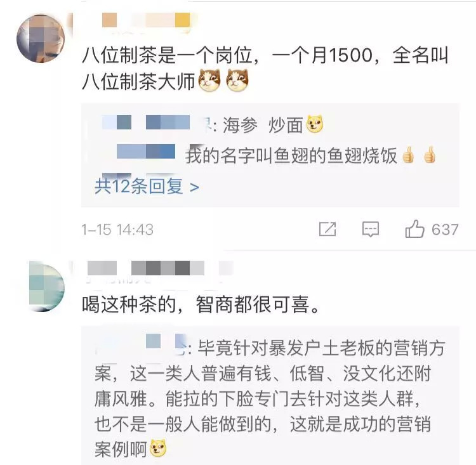Viewport: 476px width, 465px height.
Task: Like the comment with 637 likes
Action: coord(414,229)
